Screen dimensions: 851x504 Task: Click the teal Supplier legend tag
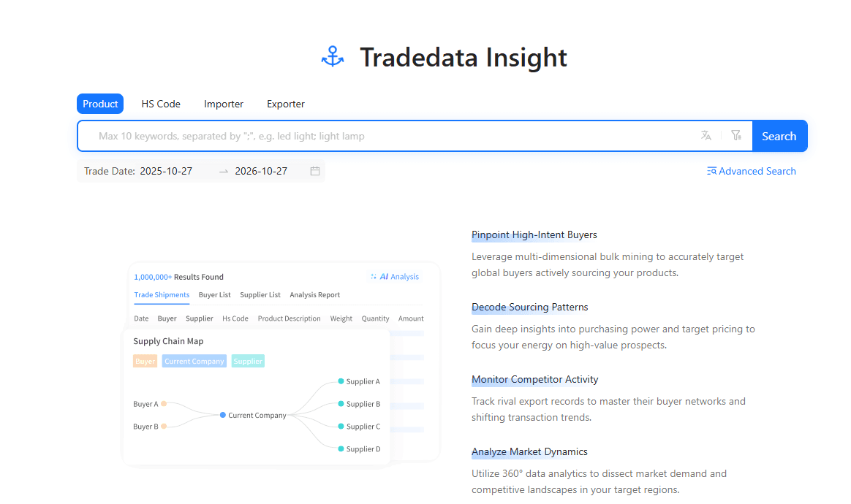click(x=248, y=362)
